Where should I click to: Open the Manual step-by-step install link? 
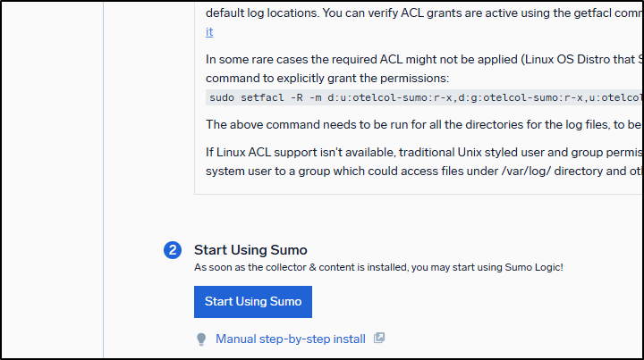point(290,339)
